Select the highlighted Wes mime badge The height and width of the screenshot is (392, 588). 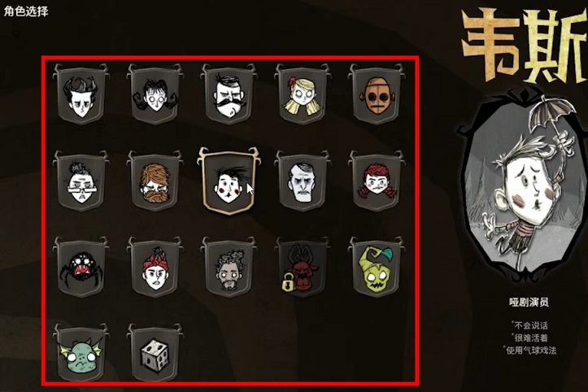click(x=229, y=181)
